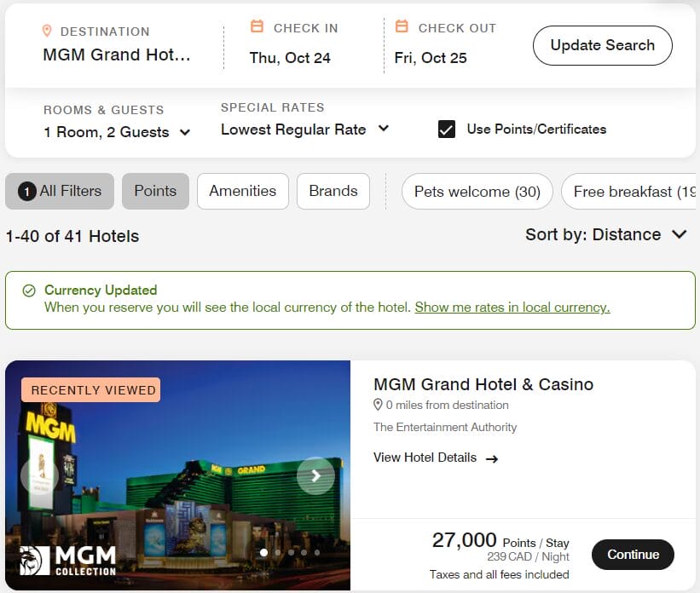This screenshot has width=700, height=593.
Task: Open the Amenities filter
Action: point(242,191)
